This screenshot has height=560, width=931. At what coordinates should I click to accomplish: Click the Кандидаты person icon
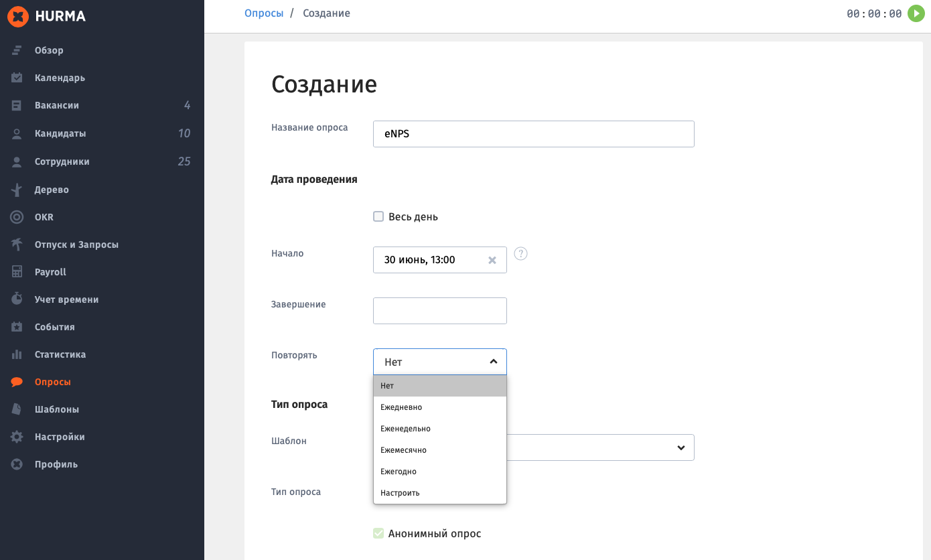tap(17, 133)
